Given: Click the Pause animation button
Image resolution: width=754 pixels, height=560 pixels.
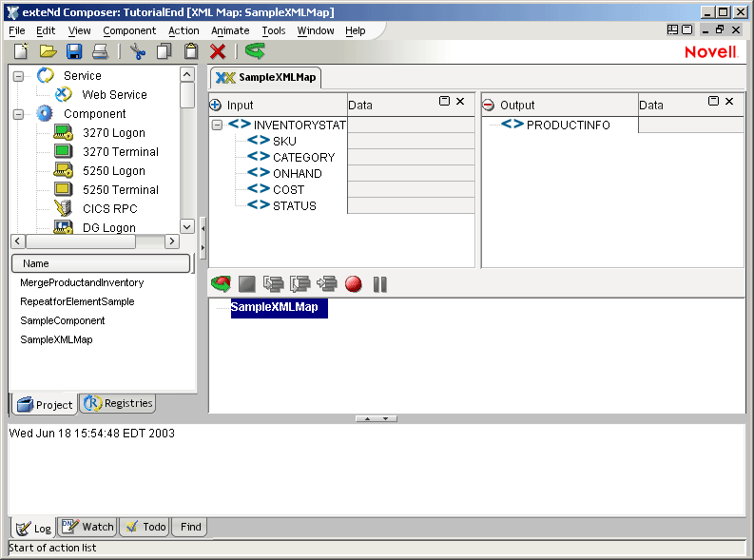Looking at the screenshot, I should coord(380,284).
